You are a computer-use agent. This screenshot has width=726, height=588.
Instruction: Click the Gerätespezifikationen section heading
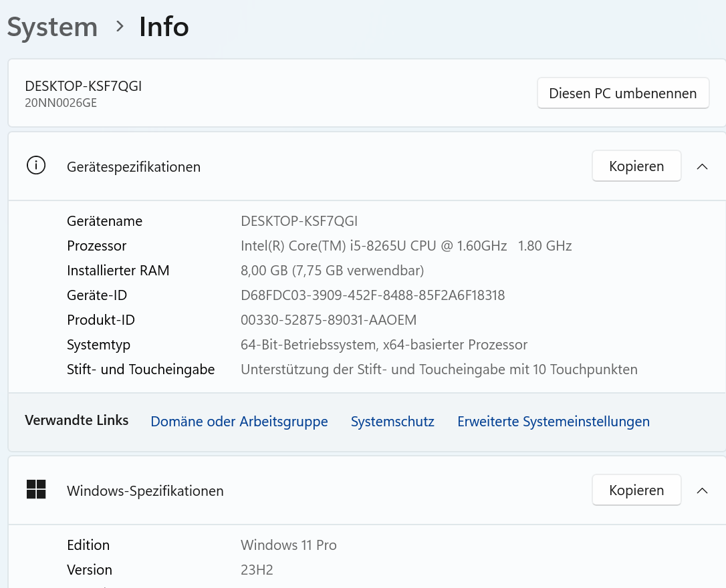[x=133, y=167]
